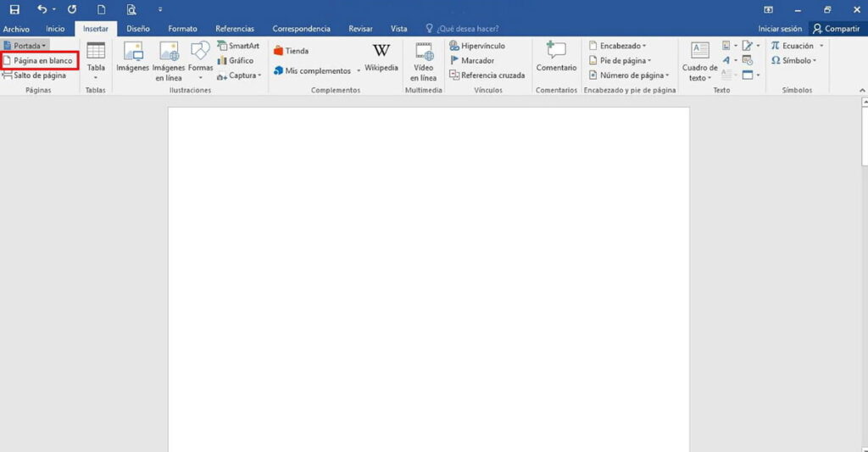Customize the quick access toolbar
The image size is (868, 452).
[x=160, y=9]
